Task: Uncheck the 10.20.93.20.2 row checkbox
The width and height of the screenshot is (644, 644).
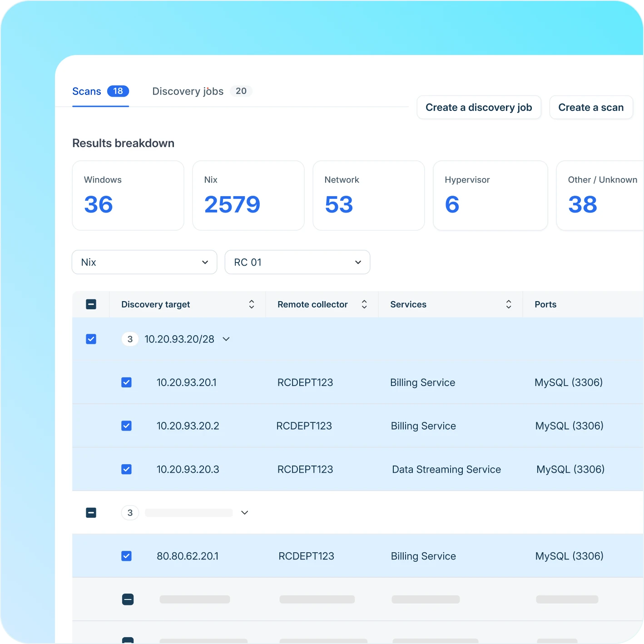Action: tap(127, 426)
